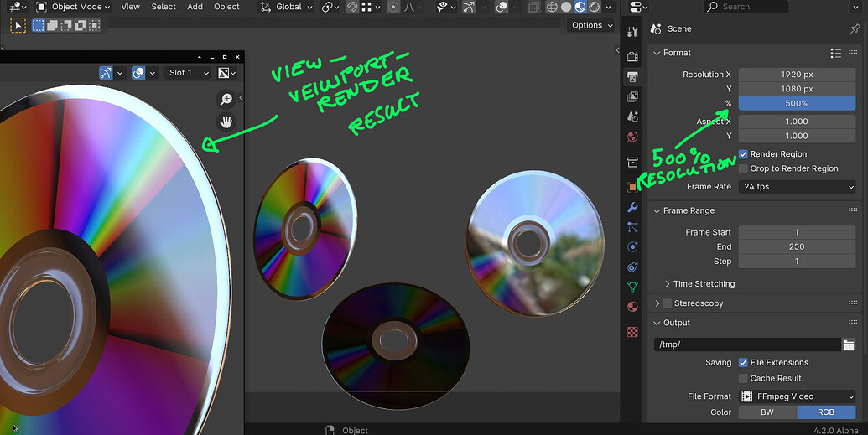Select the tweak select tool
The width and height of the screenshot is (868, 435).
point(18,25)
